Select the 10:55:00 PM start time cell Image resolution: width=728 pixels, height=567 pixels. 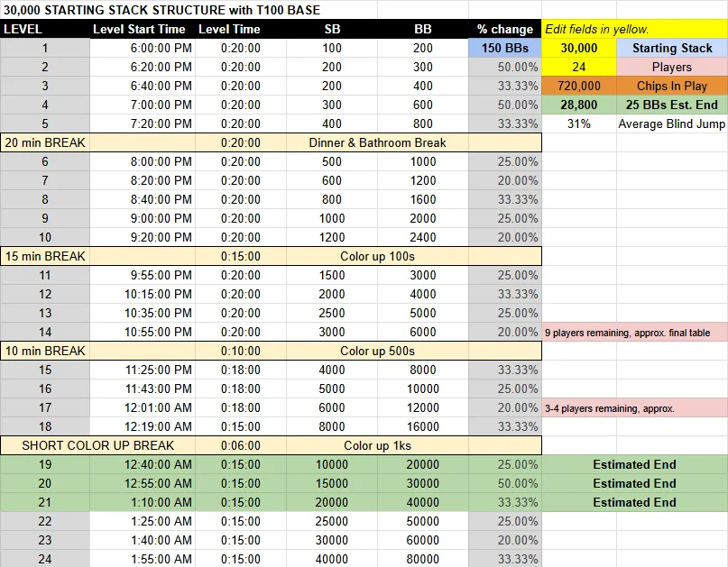(143, 333)
